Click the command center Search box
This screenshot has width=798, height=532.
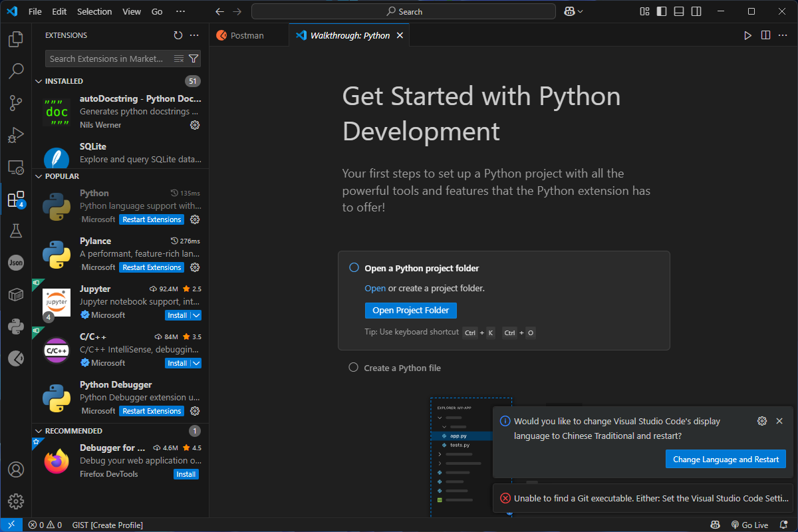click(404, 11)
